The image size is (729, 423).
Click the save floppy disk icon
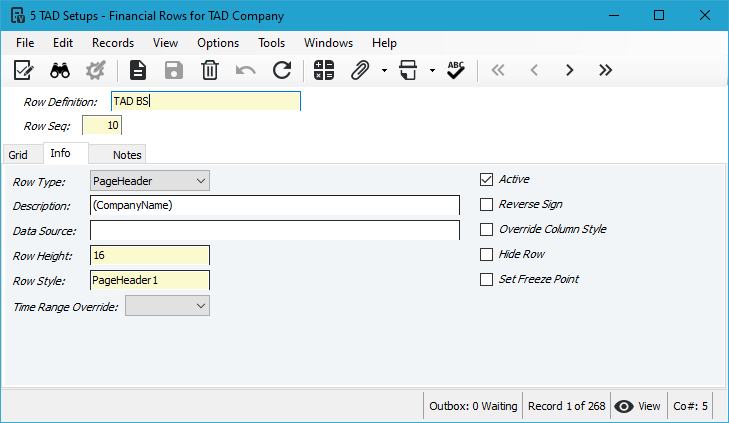[x=174, y=71]
